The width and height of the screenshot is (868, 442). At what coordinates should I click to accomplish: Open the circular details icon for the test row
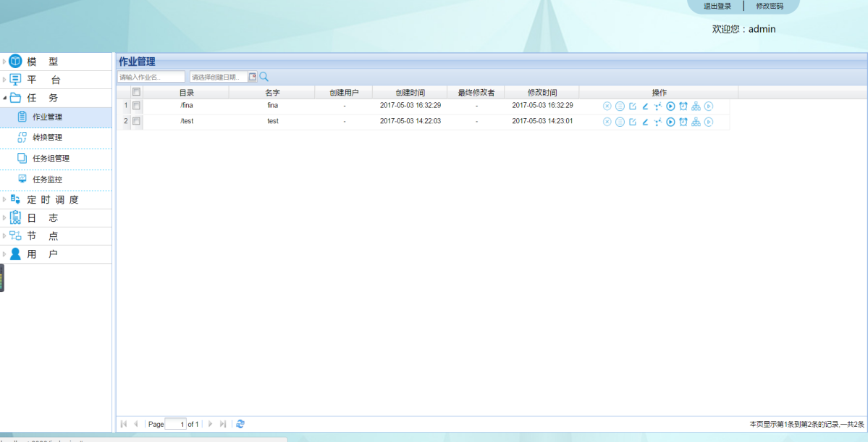[x=620, y=122]
